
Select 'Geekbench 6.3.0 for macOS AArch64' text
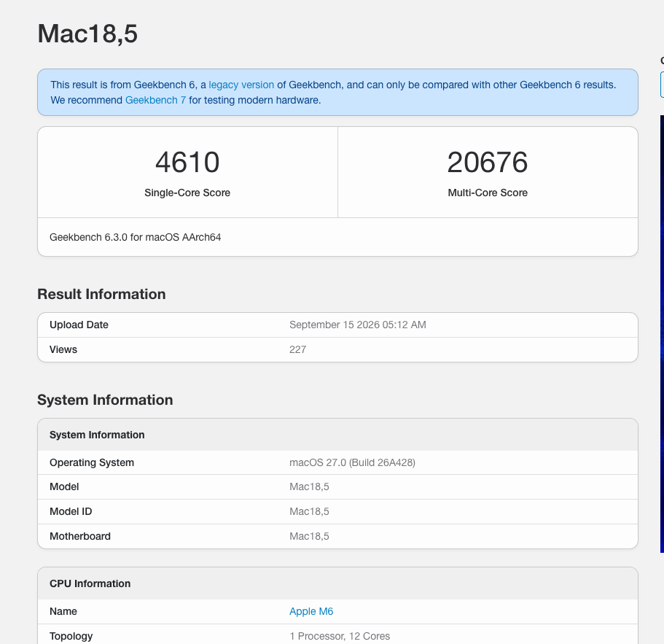(x=135, y=237)
